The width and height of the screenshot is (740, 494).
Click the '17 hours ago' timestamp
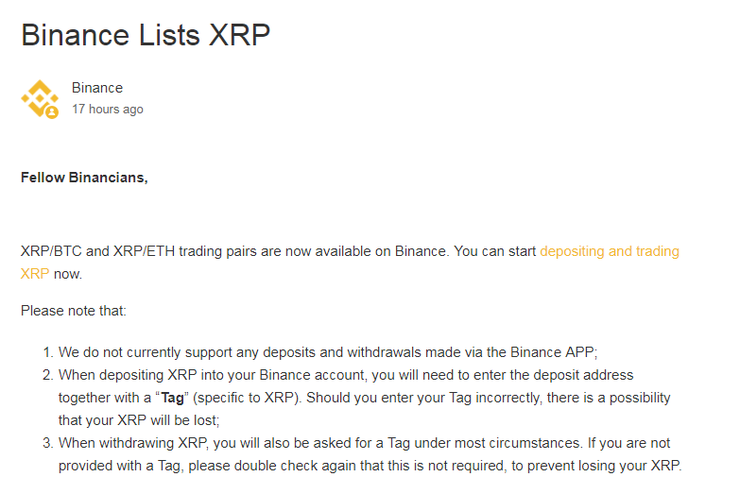[108, 109]
